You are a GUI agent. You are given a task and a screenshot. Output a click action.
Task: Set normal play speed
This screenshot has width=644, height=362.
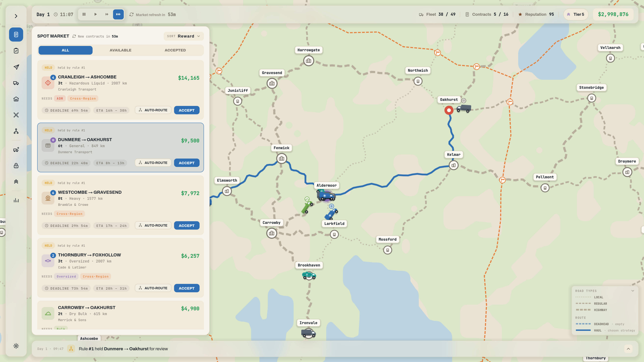point(95,14)
